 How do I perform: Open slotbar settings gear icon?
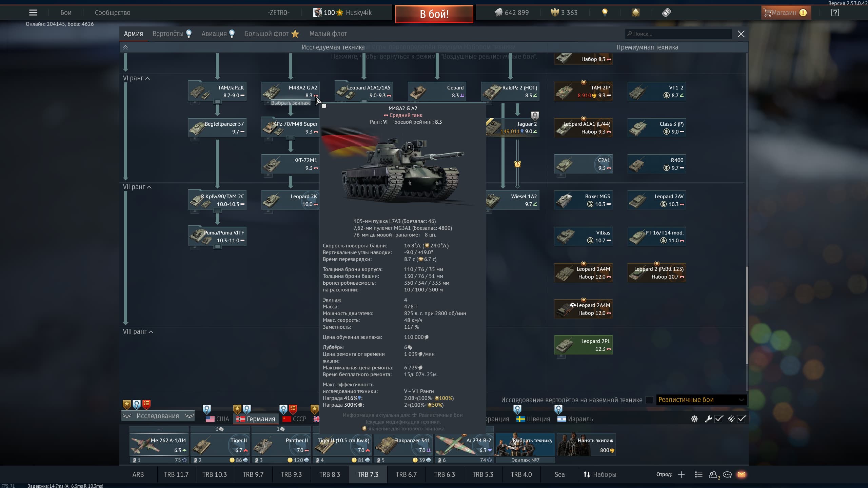pyautogui.click(x=694, y=419)
